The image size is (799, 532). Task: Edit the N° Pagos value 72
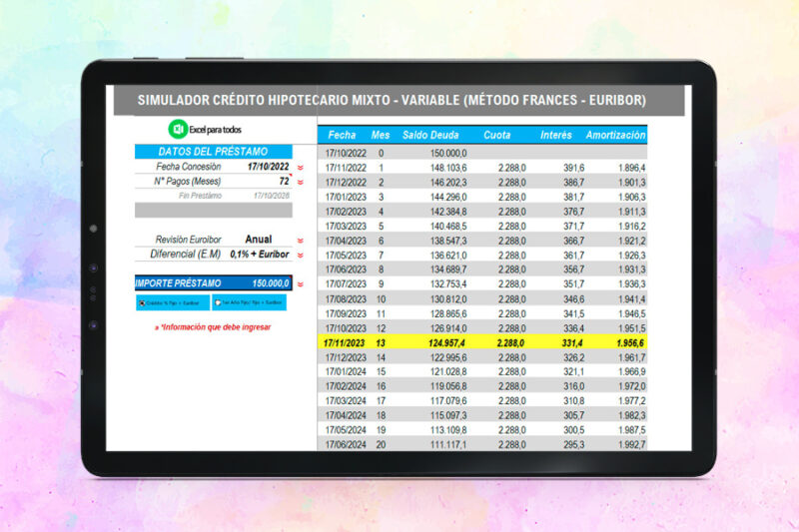pyautogui.click(x=284, y=182)
